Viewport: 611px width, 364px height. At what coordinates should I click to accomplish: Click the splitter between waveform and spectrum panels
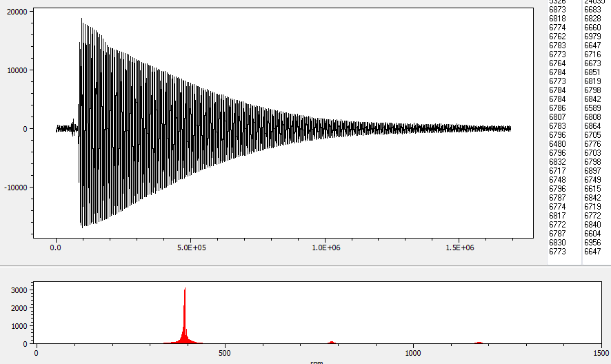[305, 265]
